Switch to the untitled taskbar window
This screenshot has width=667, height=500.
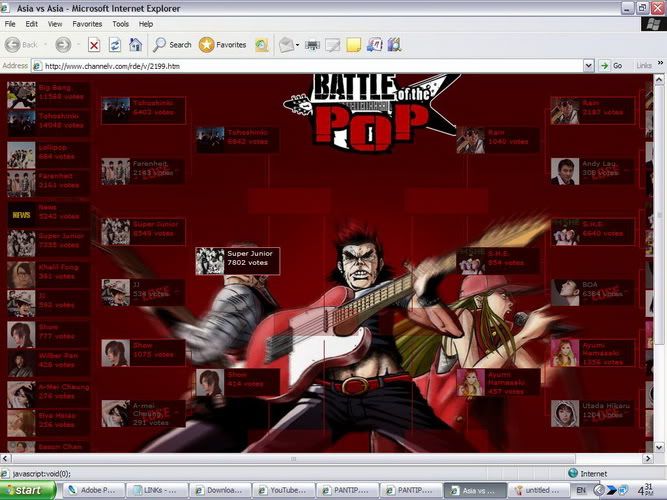(538, 490)
